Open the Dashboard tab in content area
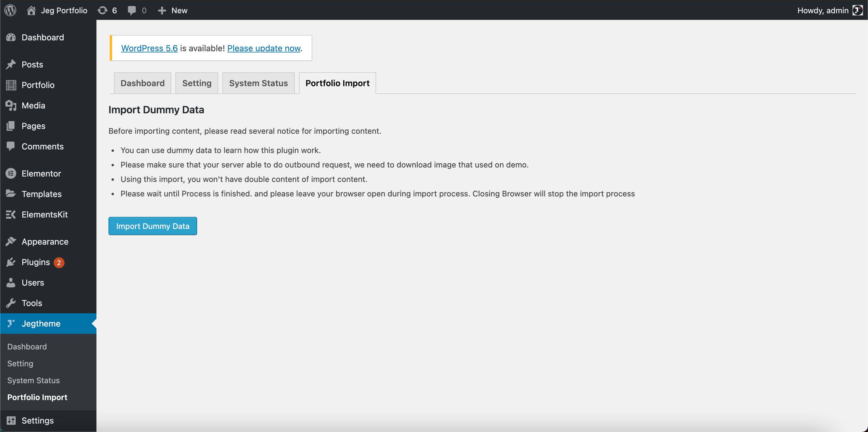868x432 pixels. [143, 83]
